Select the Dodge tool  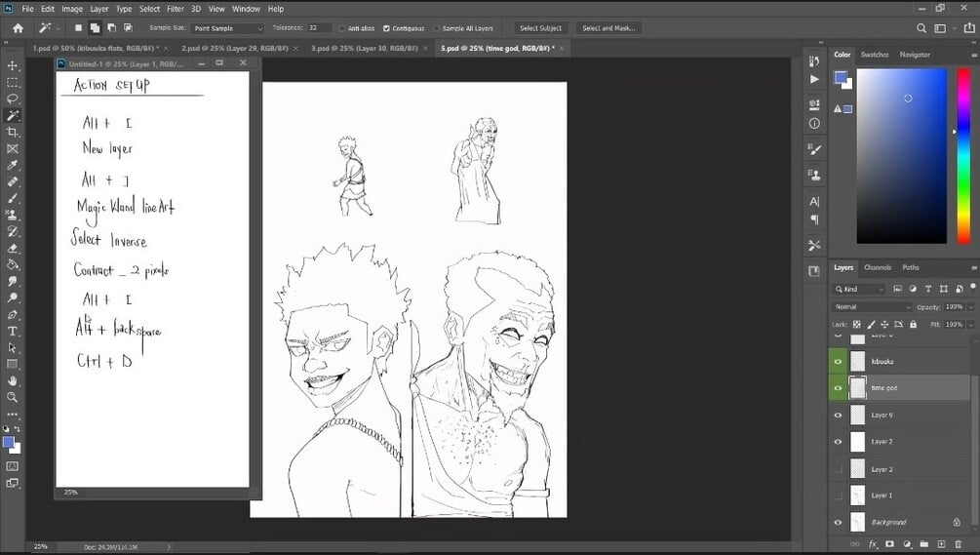(12, 297)
